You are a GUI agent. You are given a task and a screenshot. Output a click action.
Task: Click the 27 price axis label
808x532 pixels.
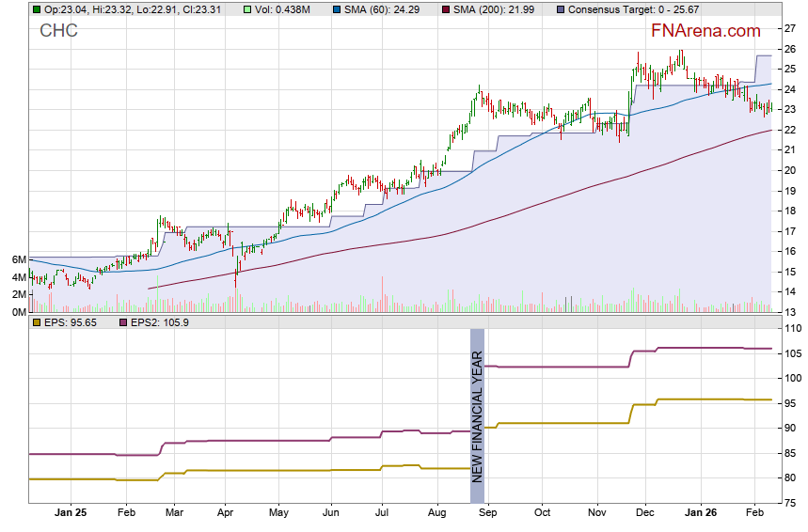point(791,28)
